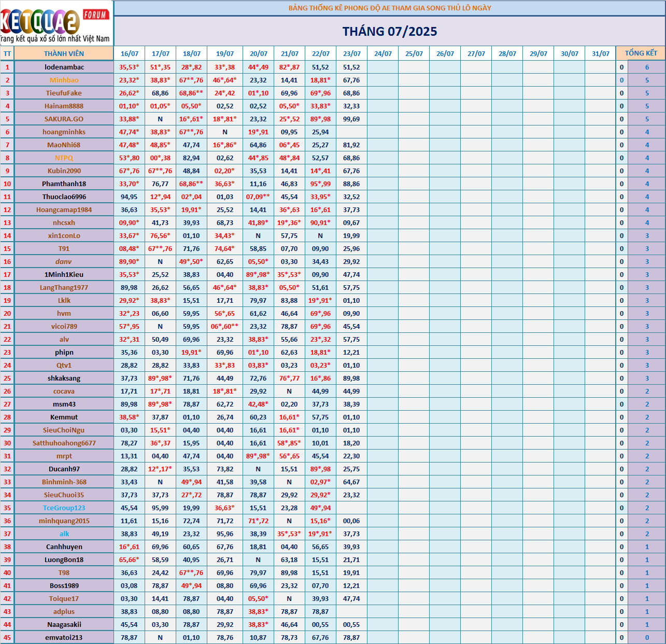The width and height of the screenshot is (666, 644).
Task: Select the TT column header
Action: click(x=7, y=53)
